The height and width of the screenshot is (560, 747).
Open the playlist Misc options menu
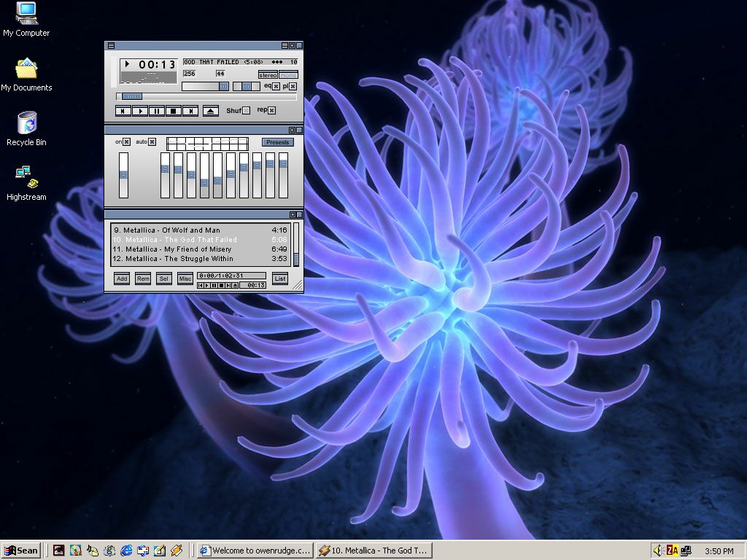(x=185, y=279)
